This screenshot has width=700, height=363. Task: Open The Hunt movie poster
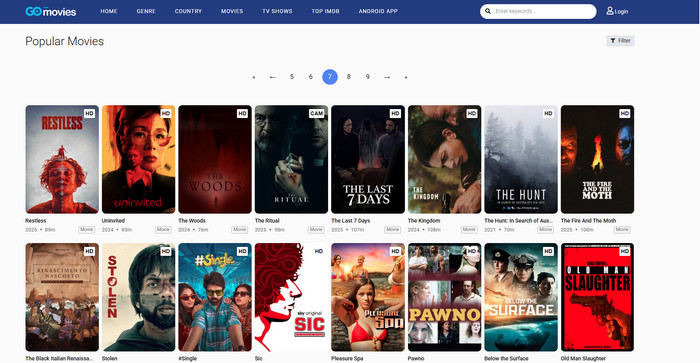click(521, 159)
